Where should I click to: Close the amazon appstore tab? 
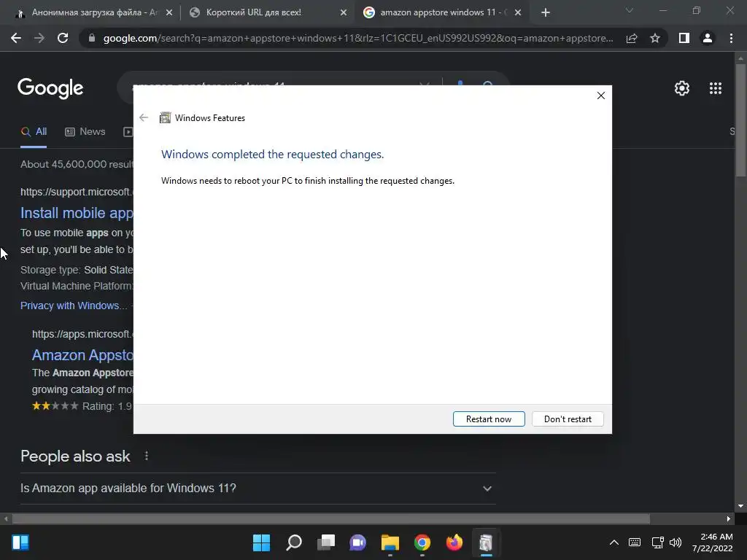tap(518, 13)
